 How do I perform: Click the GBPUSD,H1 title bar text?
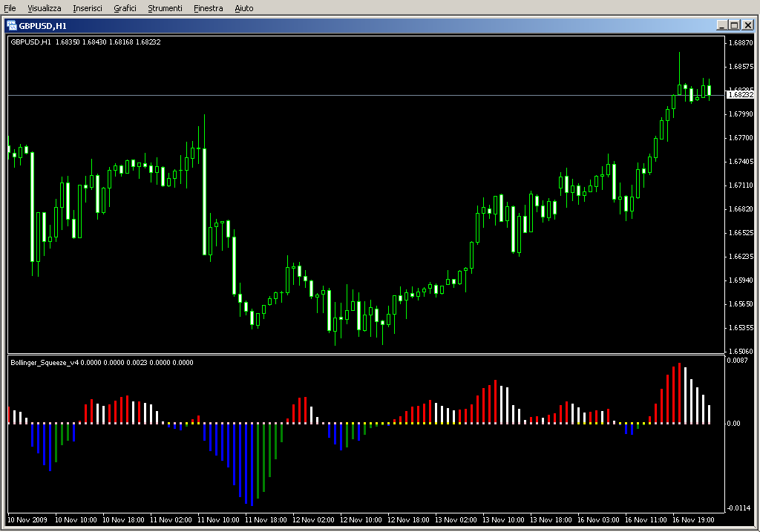click(x=42, y=26)
